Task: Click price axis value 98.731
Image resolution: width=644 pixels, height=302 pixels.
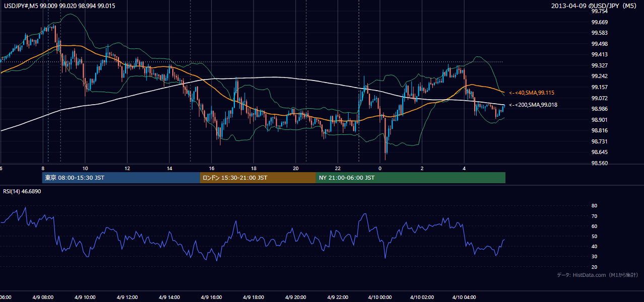Action: click(x=599, y=142)
